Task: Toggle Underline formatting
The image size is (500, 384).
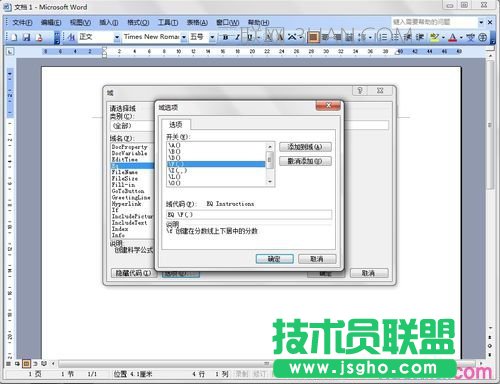Action: (249, 37)
